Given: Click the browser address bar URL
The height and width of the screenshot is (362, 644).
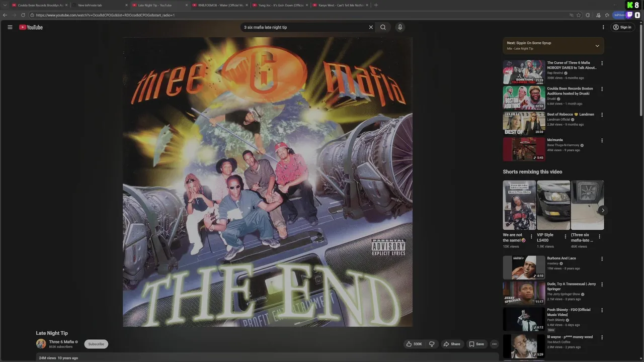Looking at the screenshot, I should tap(106, 15).
